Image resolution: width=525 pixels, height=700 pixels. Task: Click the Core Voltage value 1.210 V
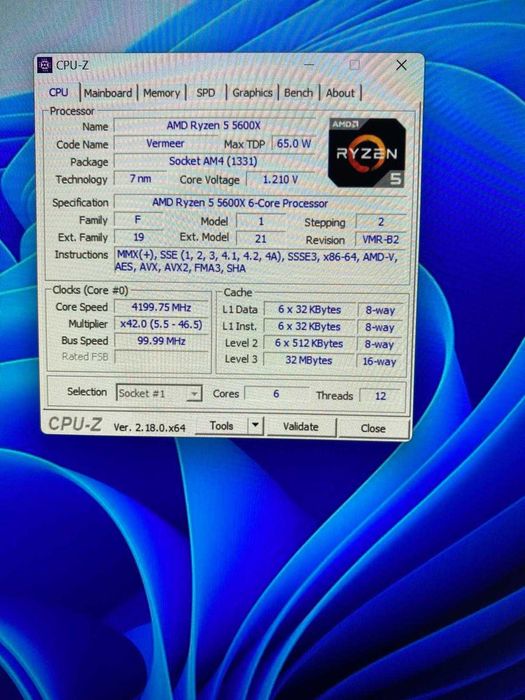pos(280,179)
